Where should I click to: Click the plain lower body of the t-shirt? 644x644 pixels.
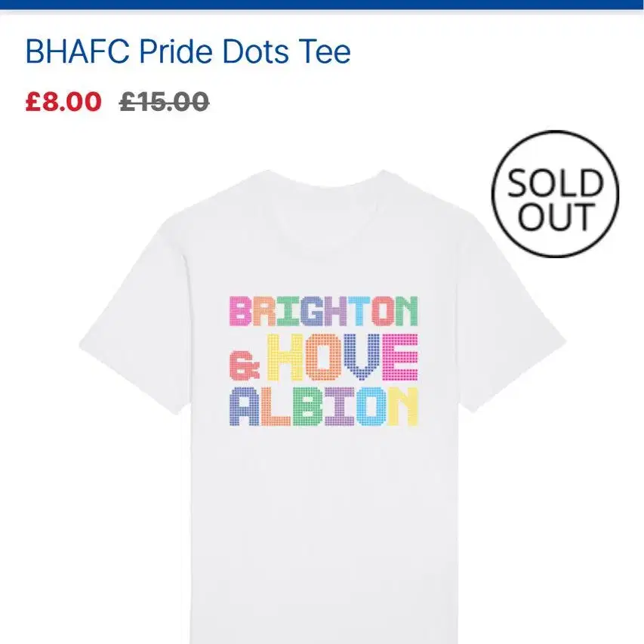[x=324, y=534]
